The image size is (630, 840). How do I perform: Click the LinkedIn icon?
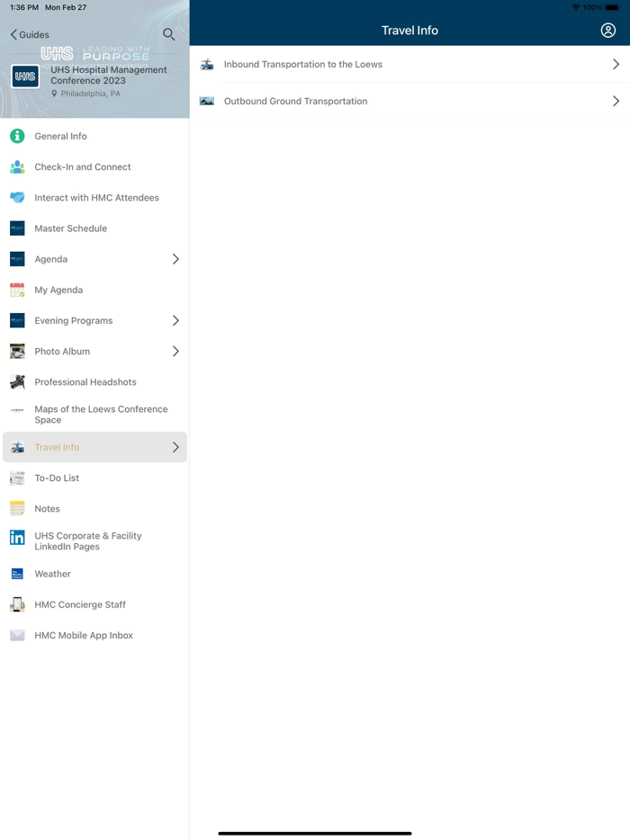tap(17, 537)
